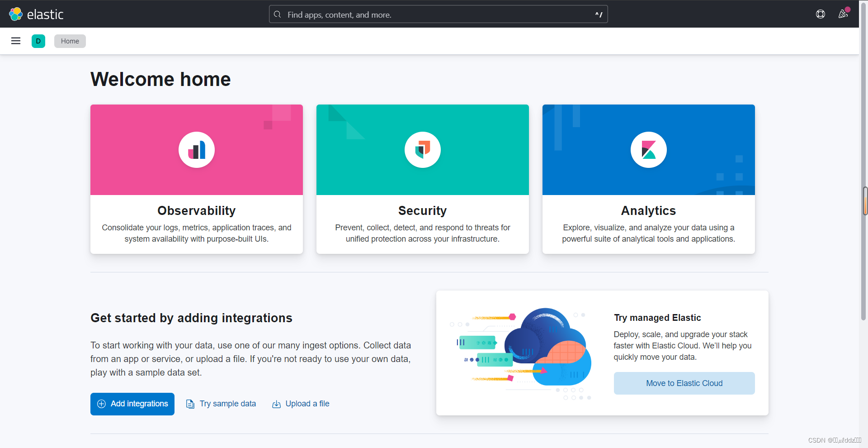868x448 pixels.
Task: Open the Security card title
Action: [423, 210]
